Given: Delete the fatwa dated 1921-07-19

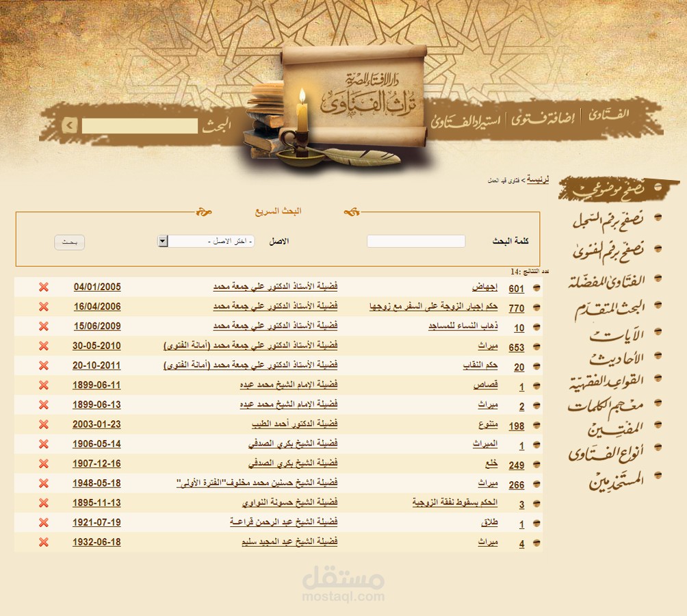Looking at the screenshot, I should coord(43,523).
